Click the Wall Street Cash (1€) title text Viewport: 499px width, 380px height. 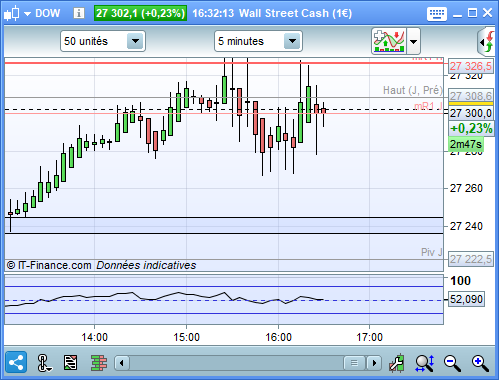(x=295, y=13)
